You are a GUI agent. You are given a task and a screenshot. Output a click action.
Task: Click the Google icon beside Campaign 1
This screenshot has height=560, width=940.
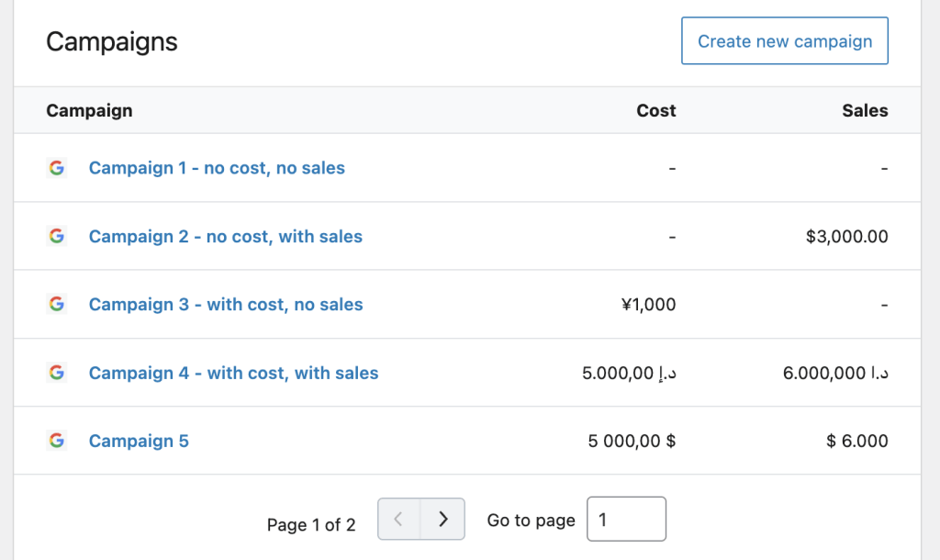coord(57,168)
